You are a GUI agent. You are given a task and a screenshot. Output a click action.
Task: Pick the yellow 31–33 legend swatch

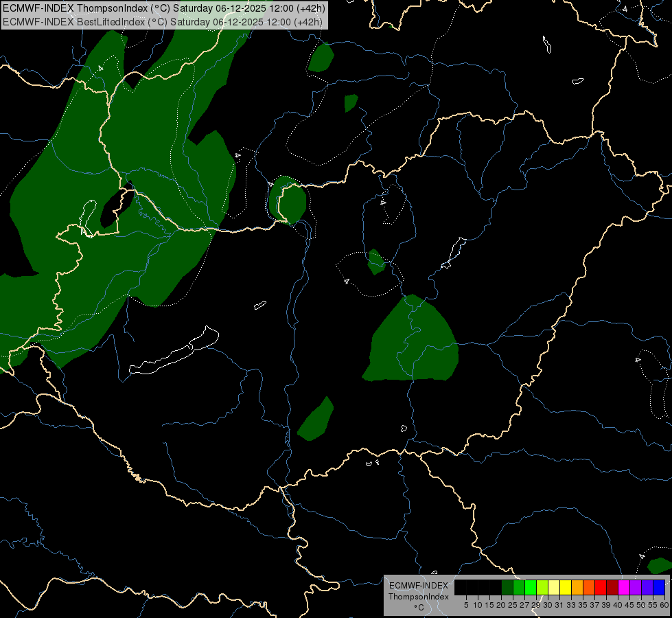pyautogui.click(x=566, y=587)
